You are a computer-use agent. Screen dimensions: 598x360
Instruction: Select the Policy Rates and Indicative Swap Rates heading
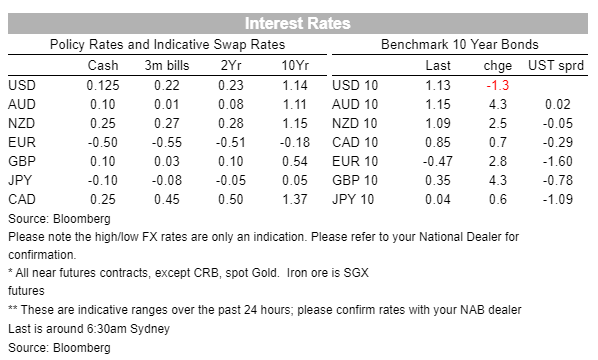point(167,45)
